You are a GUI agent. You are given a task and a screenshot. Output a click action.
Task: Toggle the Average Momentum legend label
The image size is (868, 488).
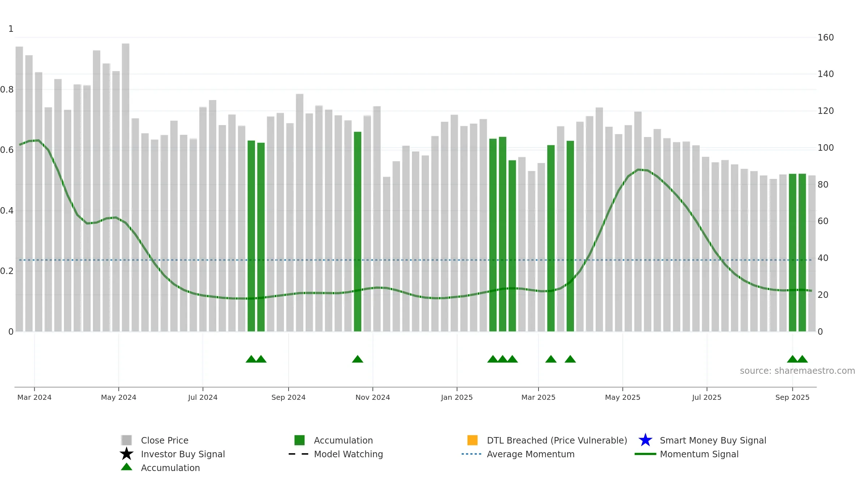[531, 454]
